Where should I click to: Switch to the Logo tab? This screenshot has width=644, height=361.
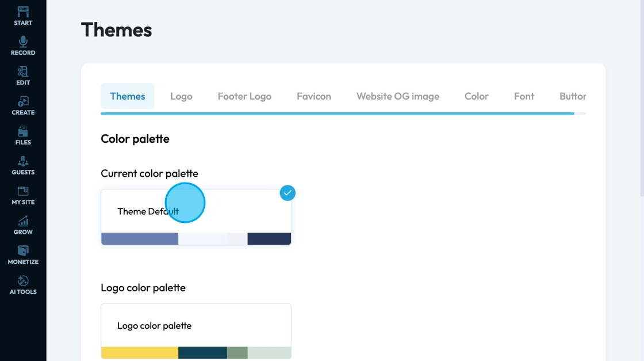(x=181, y=96)
